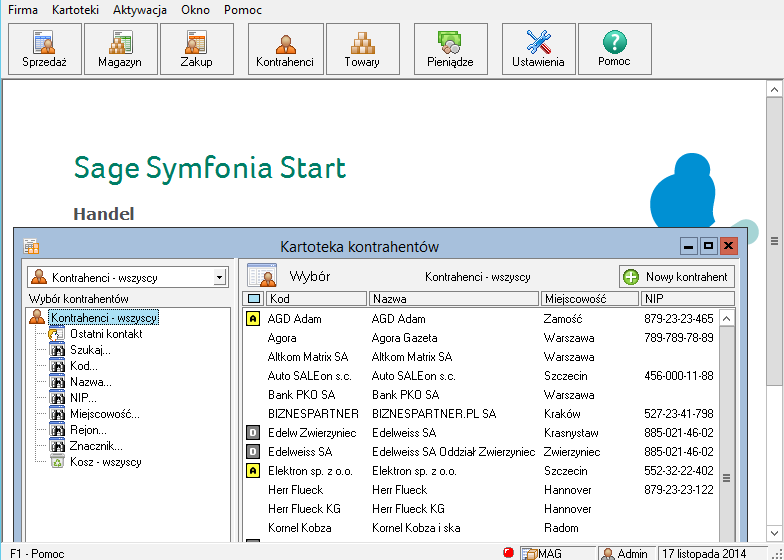Sort by the Miejscowość column header

click(x=590, y=298)
